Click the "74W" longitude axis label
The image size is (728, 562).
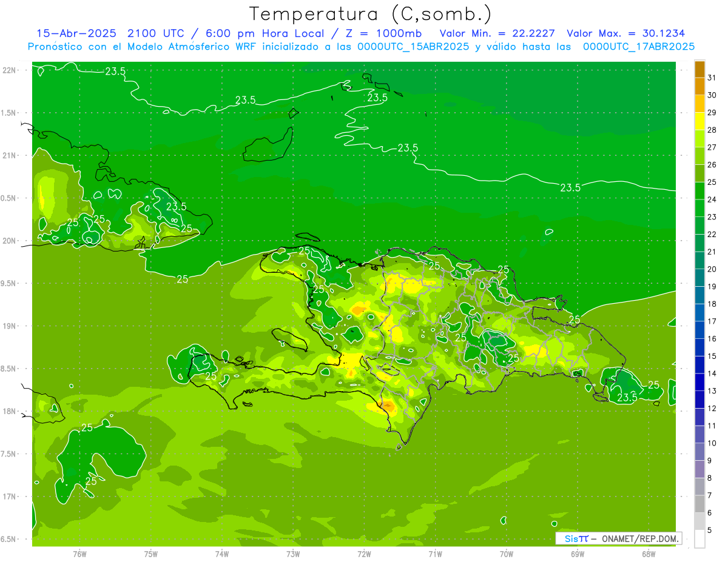click(222, 554)
